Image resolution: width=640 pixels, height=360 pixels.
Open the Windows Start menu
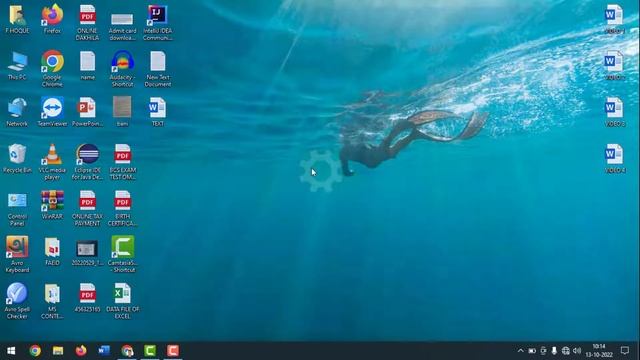click(11, 351)
